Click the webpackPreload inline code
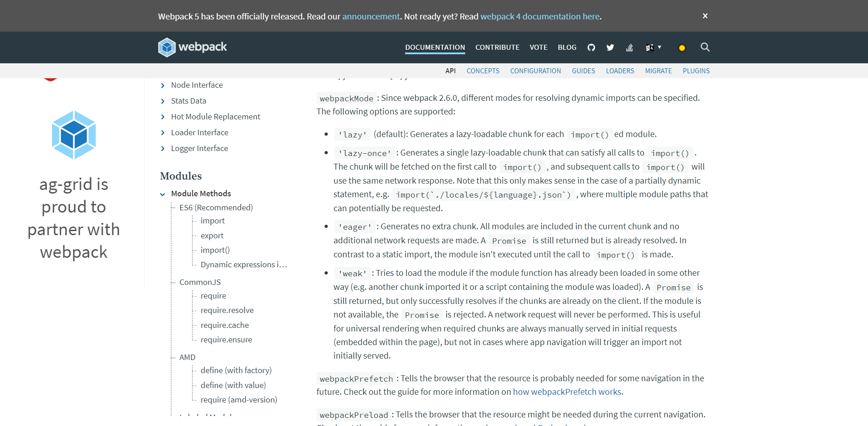This screenshot has width=868, height=426. (354, 415)
